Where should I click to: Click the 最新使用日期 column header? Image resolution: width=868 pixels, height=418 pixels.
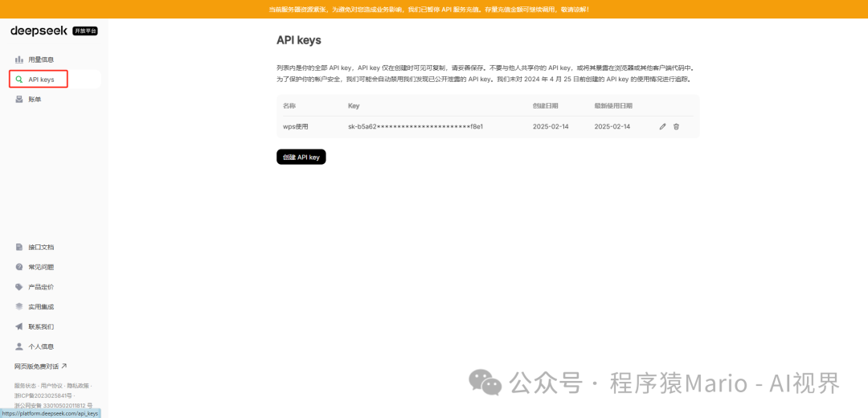(x=613, y=106)
